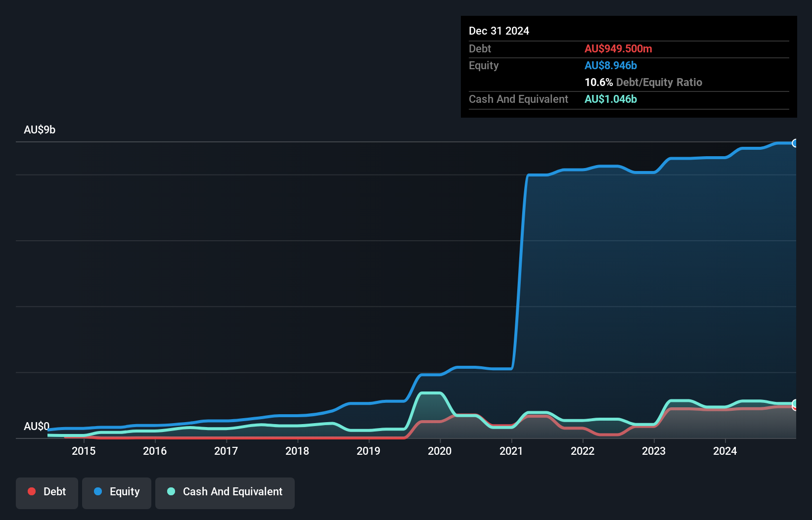This screenshot has height=520, width=812.
Task: Click the red Debt legend dot
Action: (32, 491)
